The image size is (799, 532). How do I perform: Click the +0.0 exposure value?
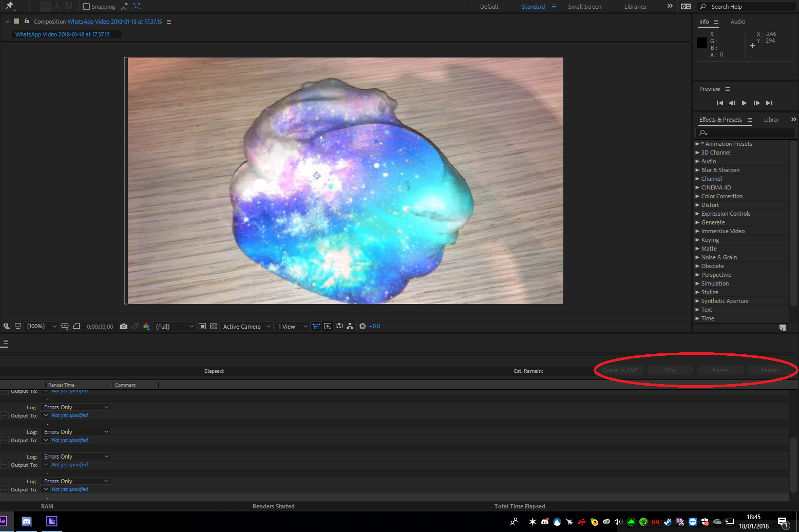[x=375, y=326]
